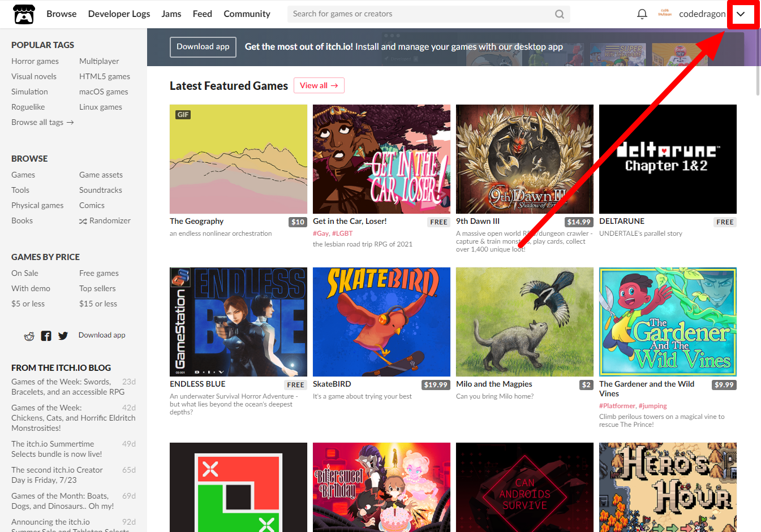761x532 pixels.
Task: Click the Download app banner button
Action: (203, 47)
